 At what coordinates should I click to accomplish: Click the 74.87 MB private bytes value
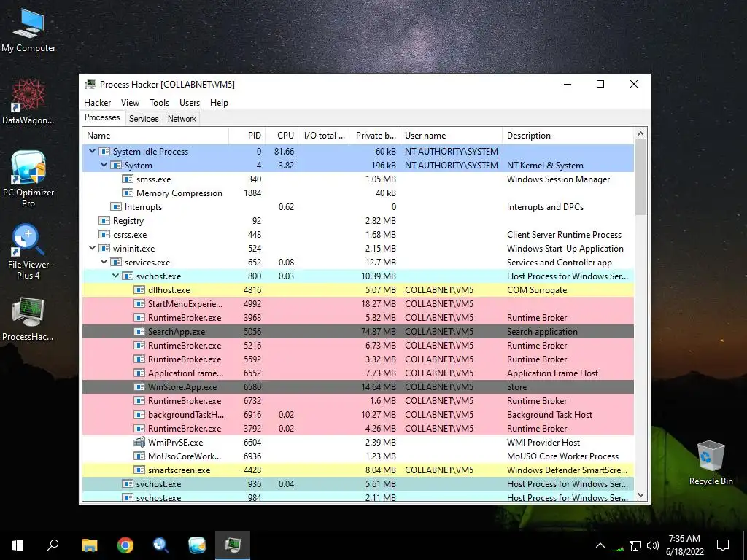click(x=379, y=332)
